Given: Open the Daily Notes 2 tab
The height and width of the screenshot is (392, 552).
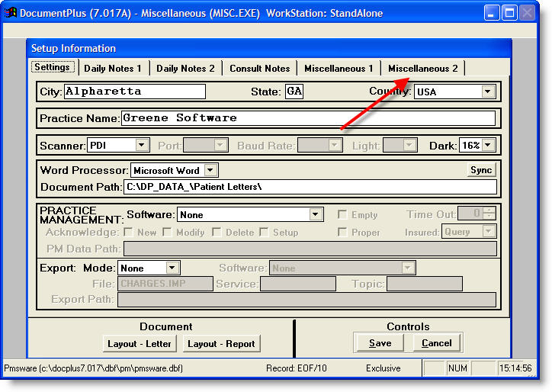Looking at the screenshot, I should pos(185,69).
